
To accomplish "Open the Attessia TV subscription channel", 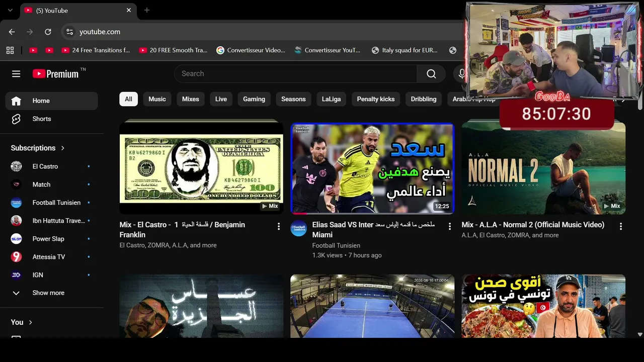I will [51, 257].
